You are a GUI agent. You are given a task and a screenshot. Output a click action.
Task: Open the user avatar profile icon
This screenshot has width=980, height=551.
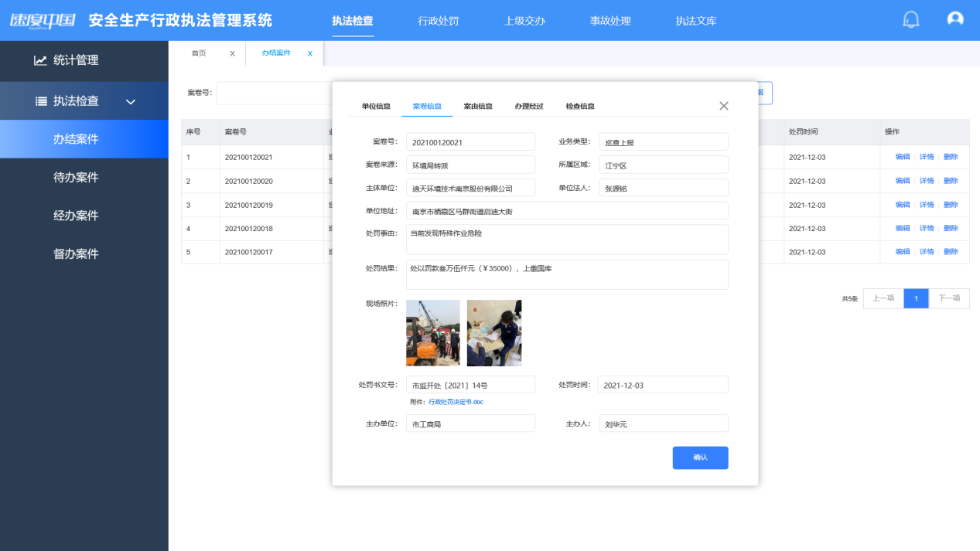pyautogui.click(x=955, y=20)
